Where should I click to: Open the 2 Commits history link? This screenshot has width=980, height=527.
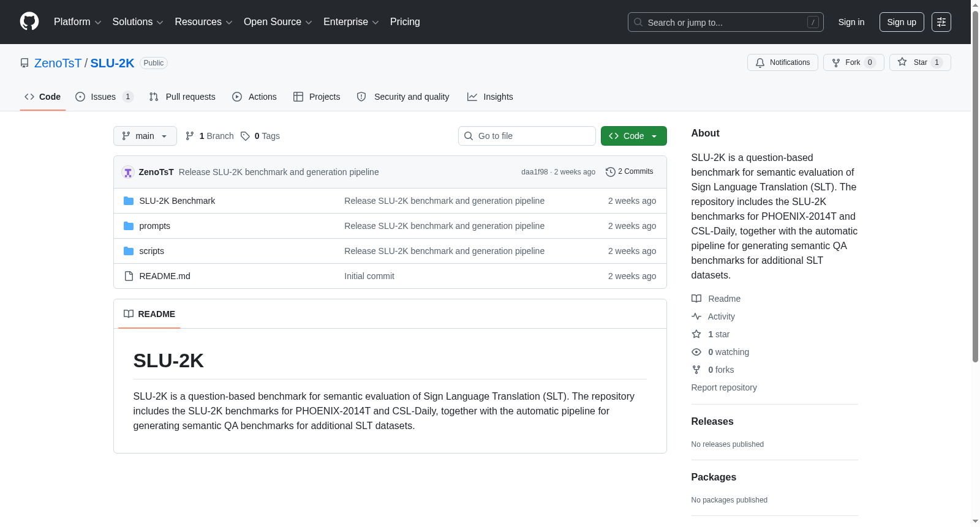(629, 171)
